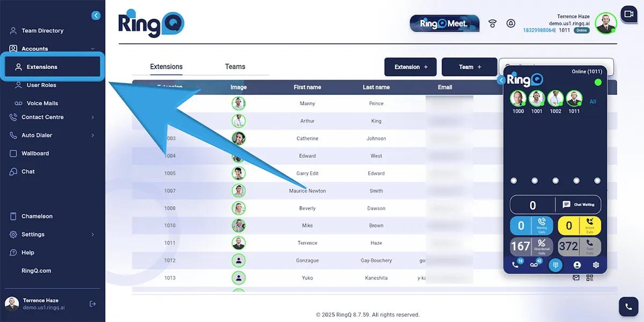Click into the search field beside Team button
The width and height of the screenshot is (644, 322).
tap(557, 67)
